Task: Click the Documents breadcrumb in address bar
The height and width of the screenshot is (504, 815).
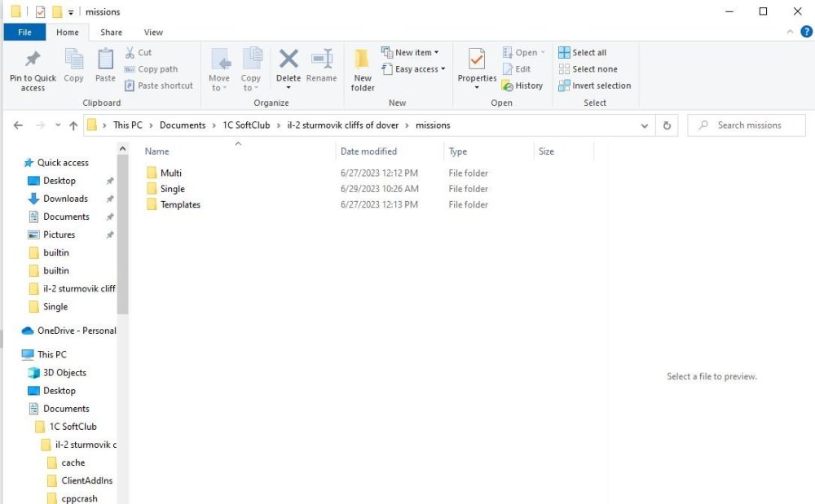Action: [x=183, y=125]
